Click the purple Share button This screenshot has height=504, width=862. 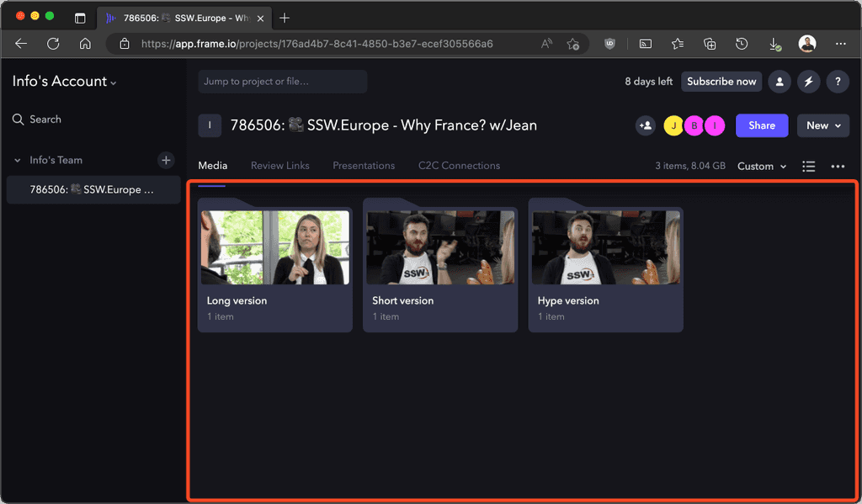[x=761, y=125]
